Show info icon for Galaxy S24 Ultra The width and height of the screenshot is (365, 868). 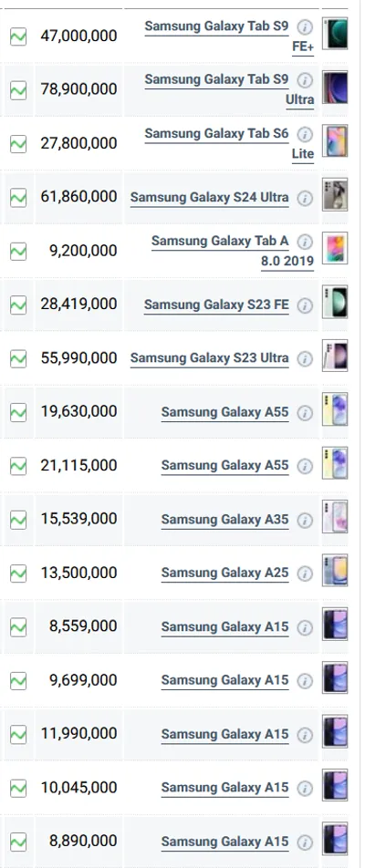[305, 198]
